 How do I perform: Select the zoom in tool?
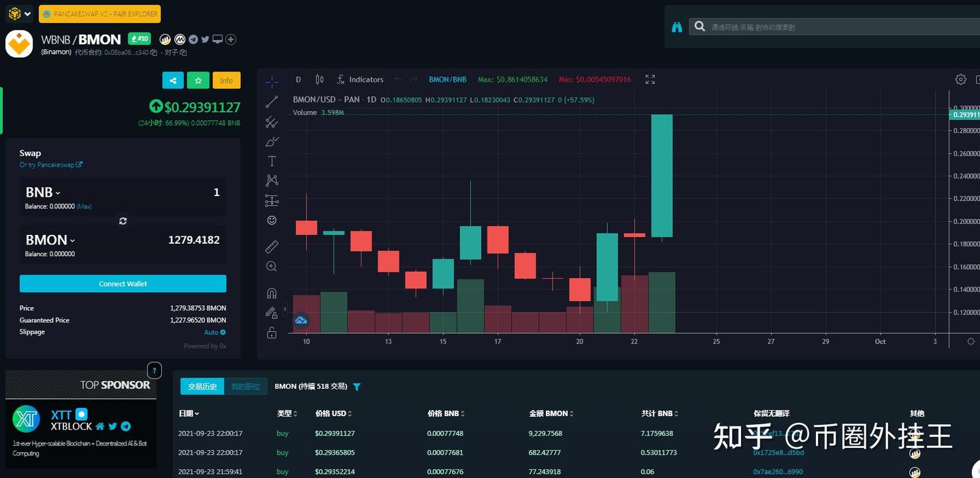[x=272, y=266]
